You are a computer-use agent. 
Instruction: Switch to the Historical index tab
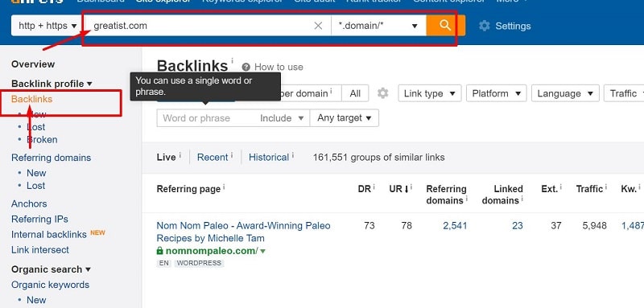click(x=269, y=158)
